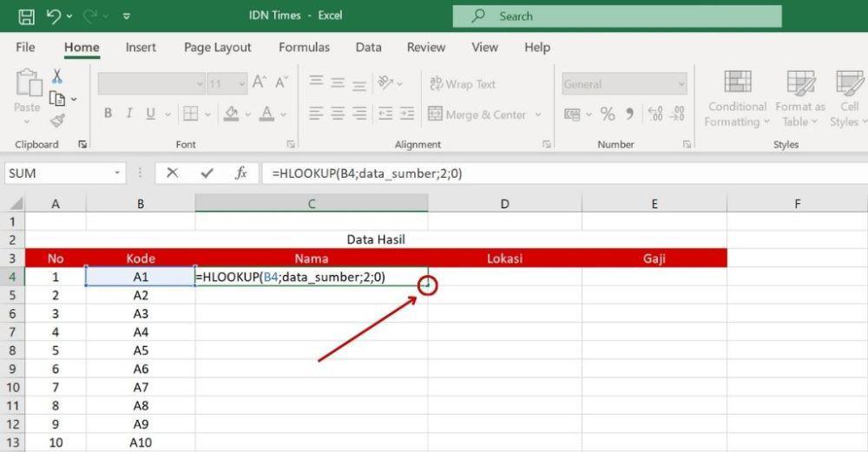Open the font size dropdown

coord(242,84)
